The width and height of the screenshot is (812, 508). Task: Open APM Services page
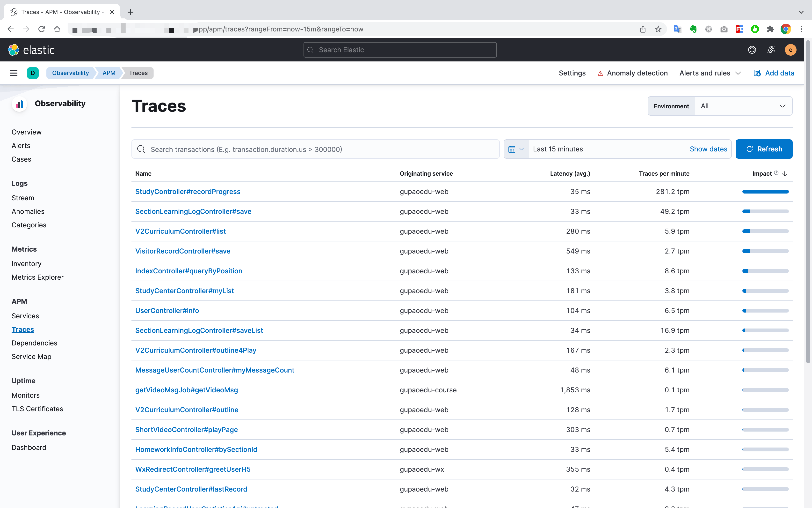25,316
